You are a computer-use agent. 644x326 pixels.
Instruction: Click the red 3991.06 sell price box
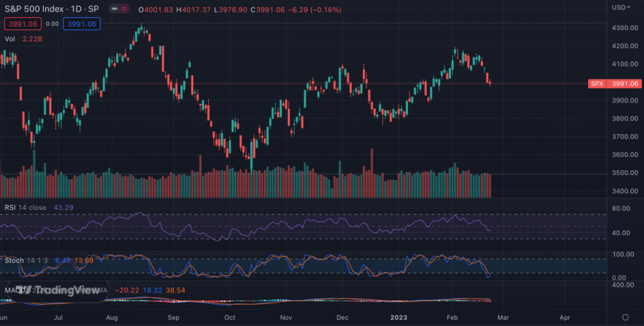tap(23, 24)
